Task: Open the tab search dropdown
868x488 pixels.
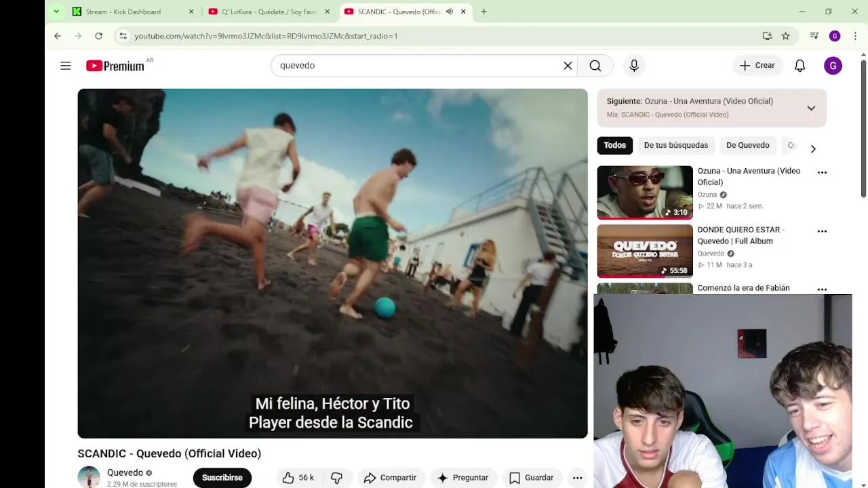Action: pyautogui.click(x=56, y=12)
